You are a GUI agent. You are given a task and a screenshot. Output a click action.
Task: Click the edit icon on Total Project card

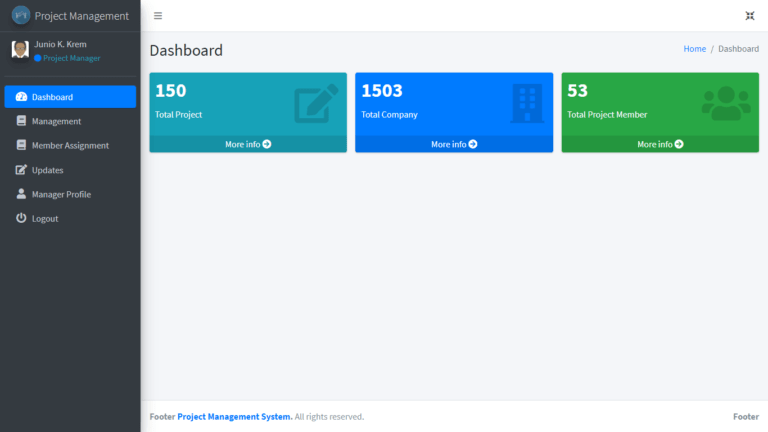pyautogui.click(x=316, y=103)
